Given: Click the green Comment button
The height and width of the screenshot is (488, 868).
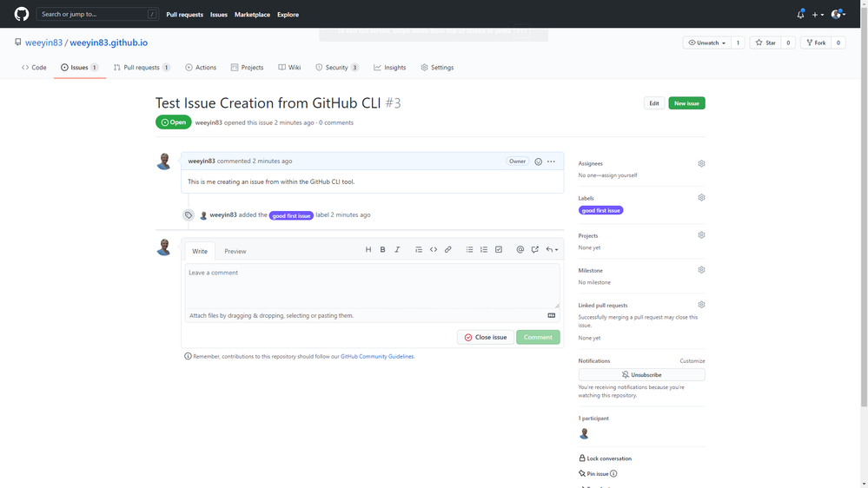Looking at the screenshot, I should tap(538, 337).
